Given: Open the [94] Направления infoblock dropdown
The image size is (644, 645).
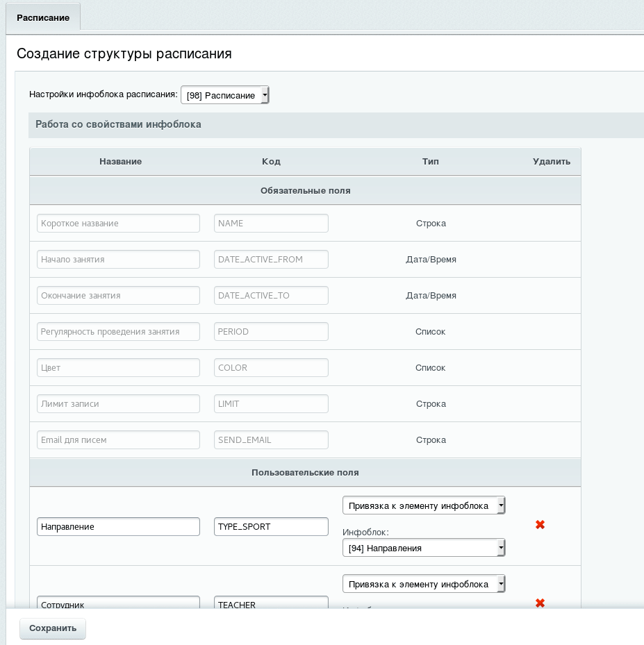Looking at the screenshot, I should 424,548.
